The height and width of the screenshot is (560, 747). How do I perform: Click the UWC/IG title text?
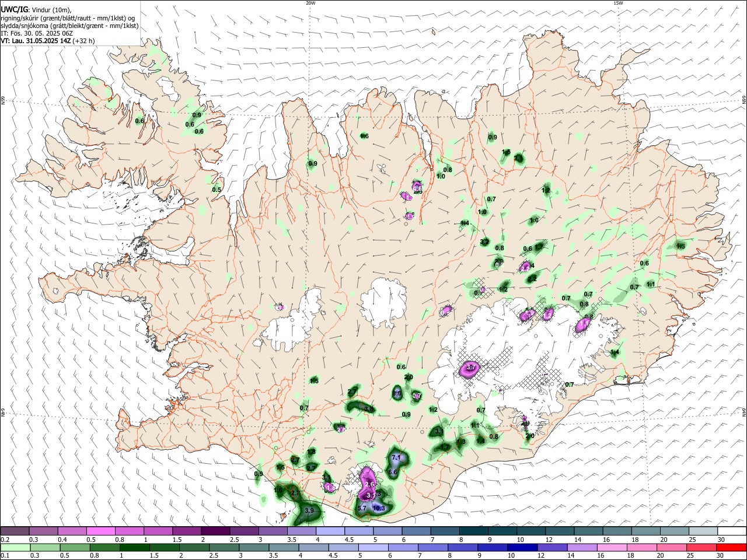14,9
